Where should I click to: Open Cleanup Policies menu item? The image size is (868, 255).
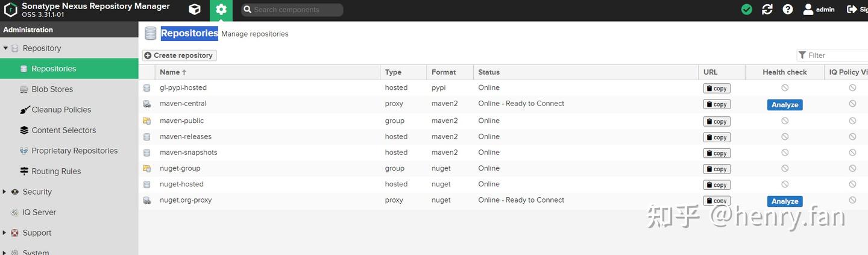(x=61, y=110)
